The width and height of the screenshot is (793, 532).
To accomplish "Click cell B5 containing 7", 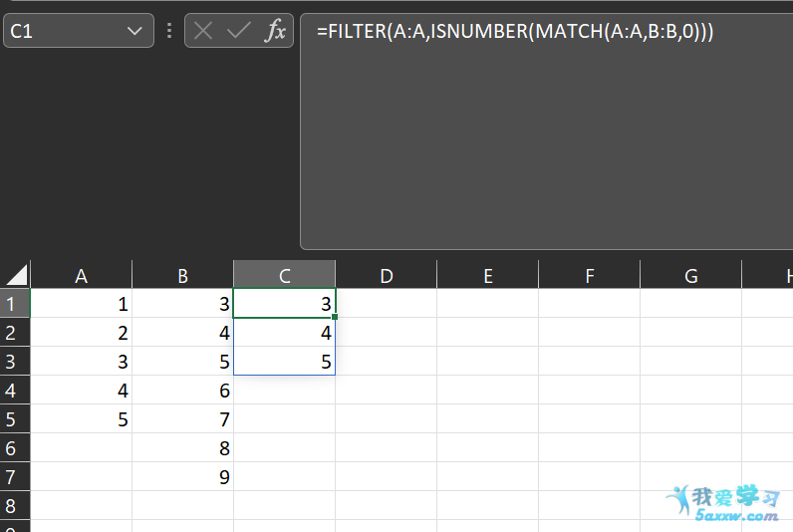I will pos(182,418).
